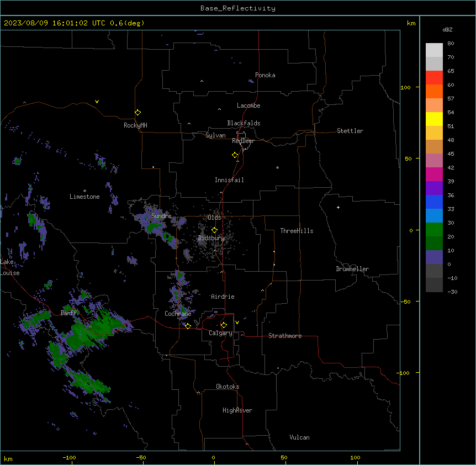This screenshot has height=465, width=476.
Task: Click the yellow diamond marker above Calgary label
Action: coord(224,325)
